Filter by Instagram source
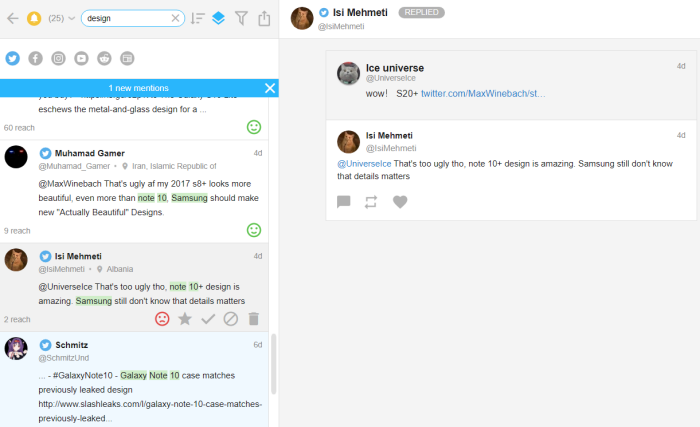Image resolution: width=700 pixels, height=427 pixels. tap(58, 59)
